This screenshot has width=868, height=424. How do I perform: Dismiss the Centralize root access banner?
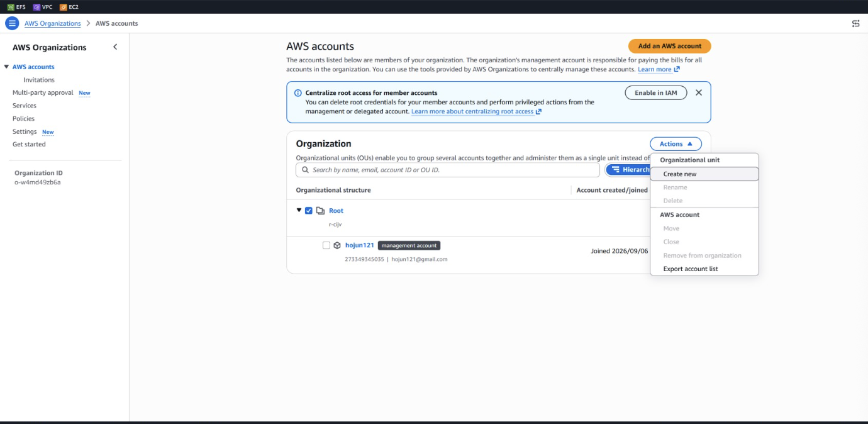coord(699,92)
